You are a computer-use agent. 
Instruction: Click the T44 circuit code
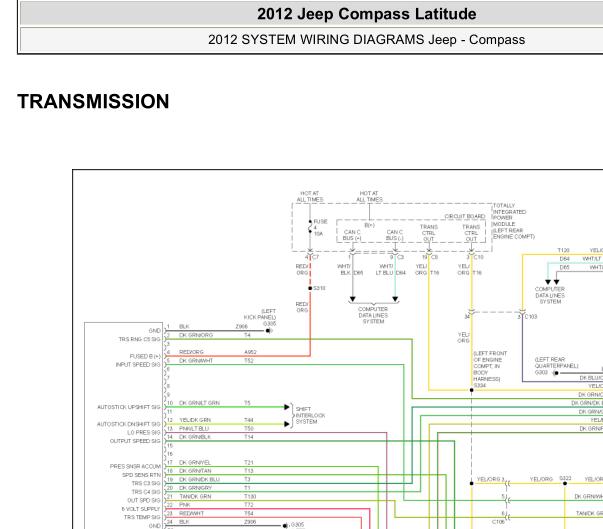pos(249,420)
